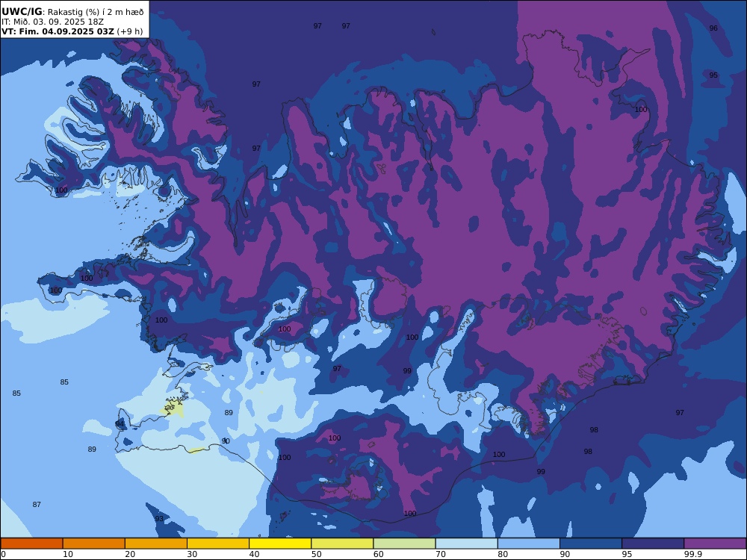Select the 'VT: Fim. 04.09.2025 03Z' line
Viewport: 747px width, 560px height.
[x=58, y=31]
